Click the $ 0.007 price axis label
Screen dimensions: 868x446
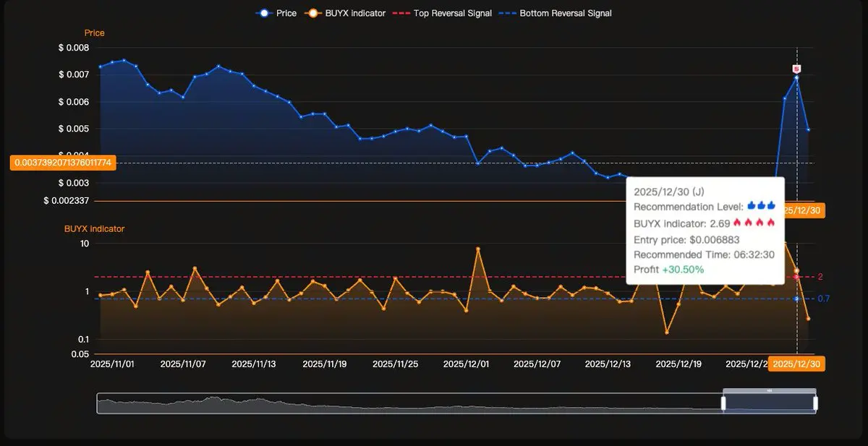point(75,74)
